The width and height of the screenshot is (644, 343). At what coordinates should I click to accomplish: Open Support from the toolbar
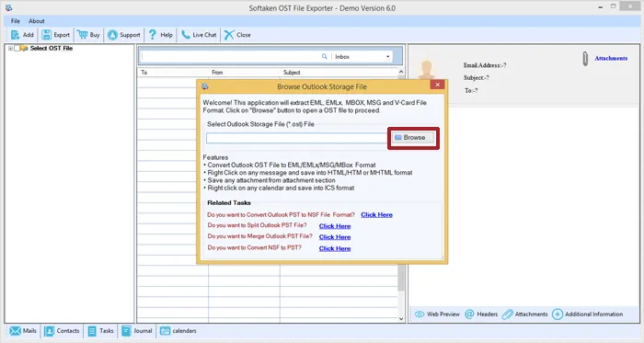(124, 35)
